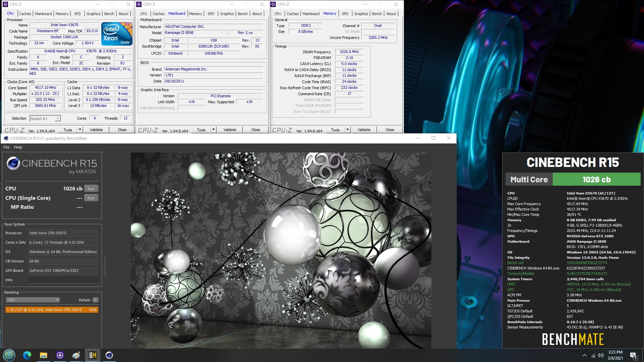Run the CPU (Single Core) benchmark
This screenshot has width=644, height=362.
[x=91, y=198]
